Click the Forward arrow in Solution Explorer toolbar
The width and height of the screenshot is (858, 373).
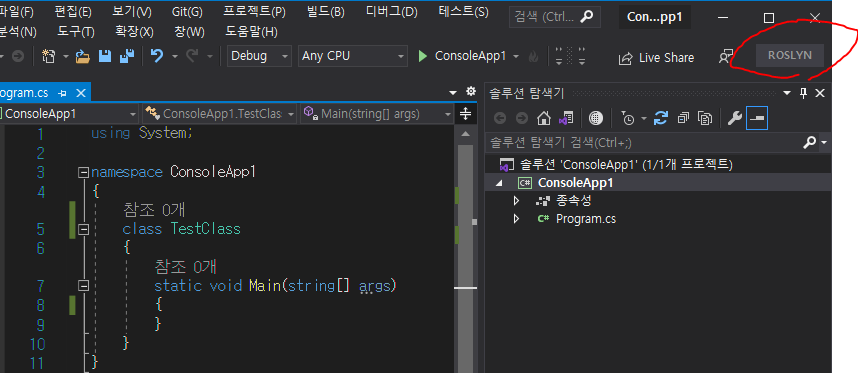(x=521, y=118)
